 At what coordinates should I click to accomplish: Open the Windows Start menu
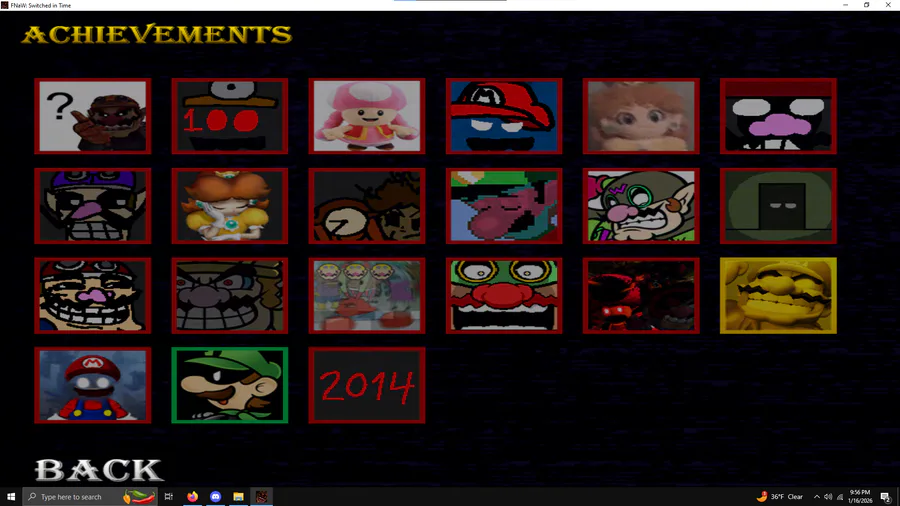(x=11, y=496)
